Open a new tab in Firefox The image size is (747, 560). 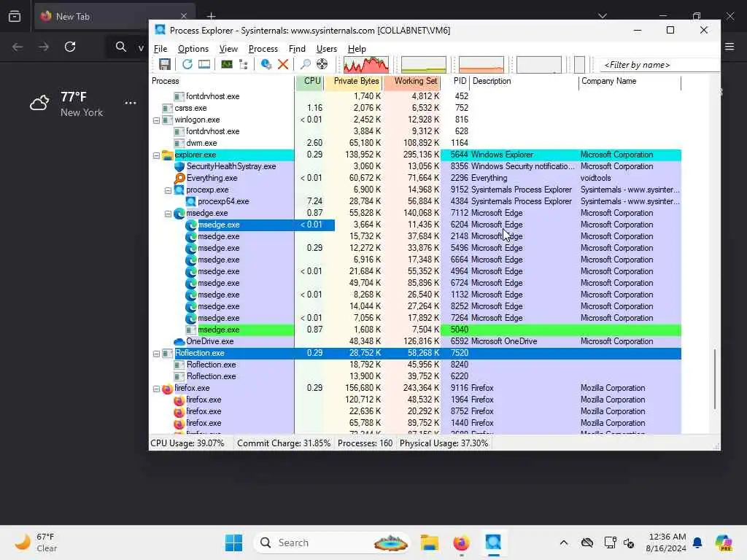(211, 17)
